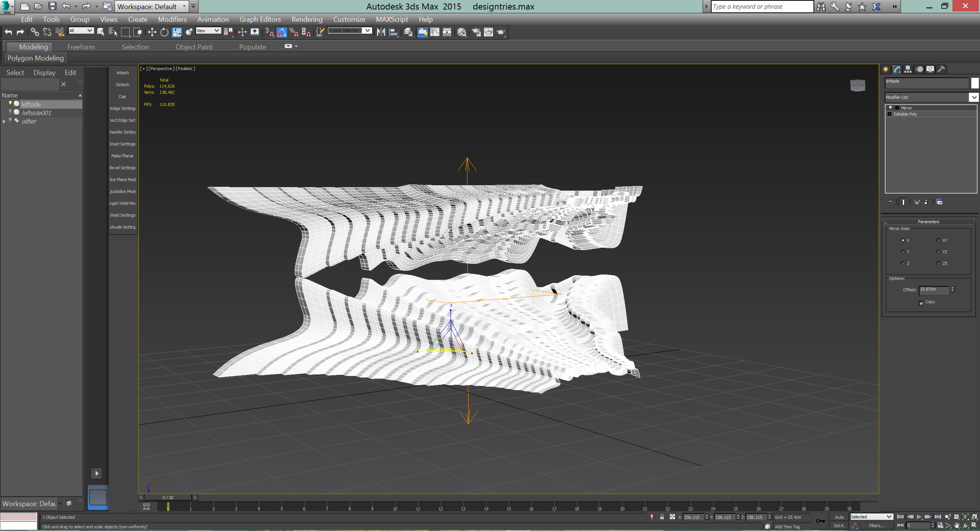This screenshot has height=531, width=980.
Task: Uncheck the Copy option checkbox
Action: click(921, 303)
